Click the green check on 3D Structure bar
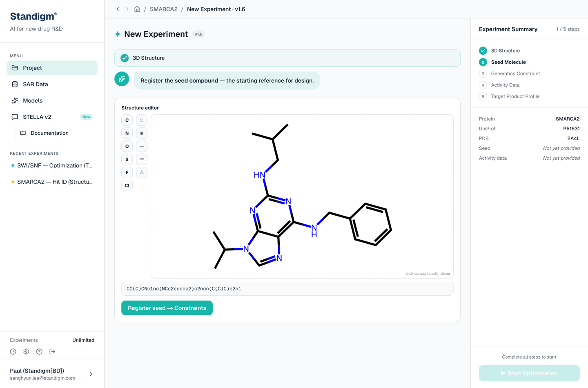The height and width of the screenshot is (388, 588). 125,58
